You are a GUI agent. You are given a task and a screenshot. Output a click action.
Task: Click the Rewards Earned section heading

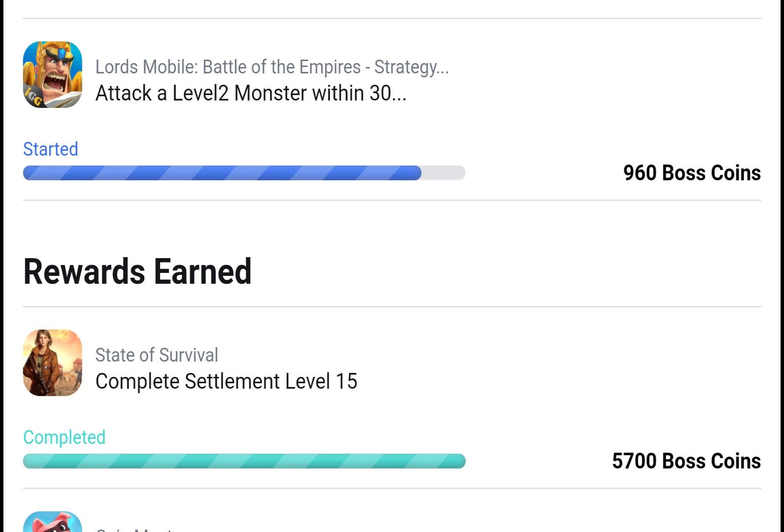click(137, 271)
